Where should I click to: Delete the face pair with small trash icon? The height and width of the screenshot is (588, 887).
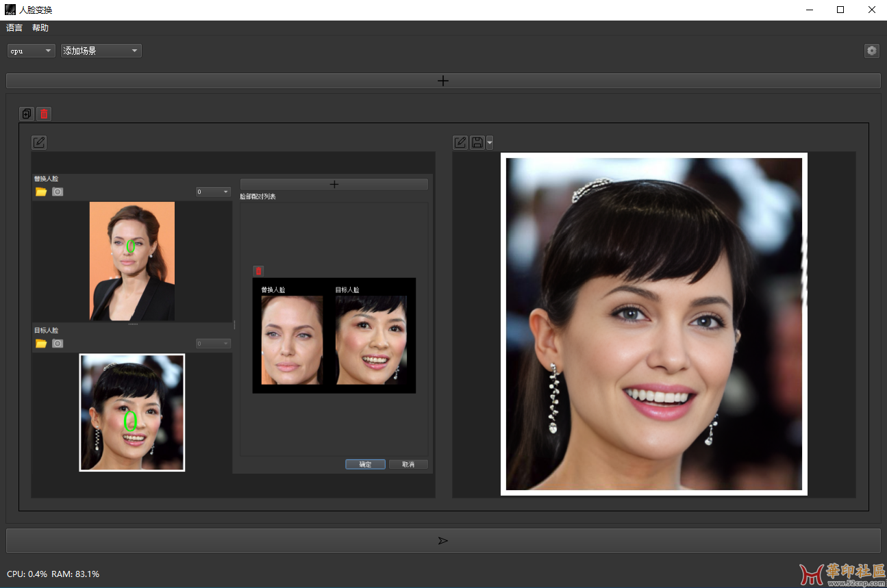(x=258, y=271)
